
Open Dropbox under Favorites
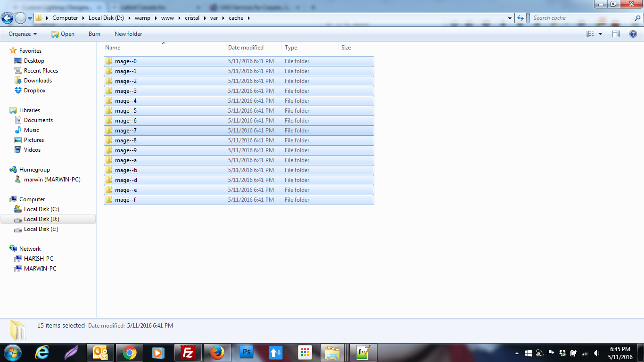[x=35, y=90]
